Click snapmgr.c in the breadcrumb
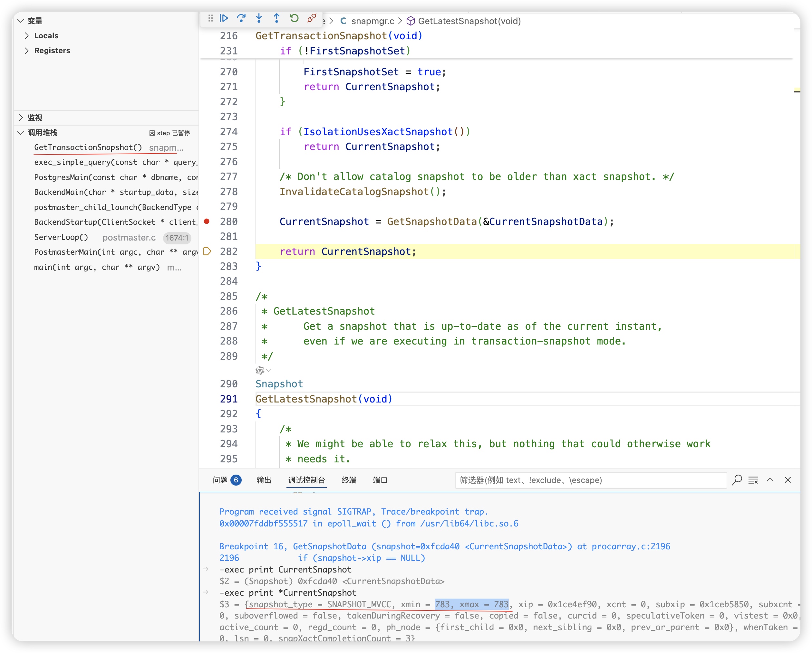812x653 pixels. click(x=372, y=21)
